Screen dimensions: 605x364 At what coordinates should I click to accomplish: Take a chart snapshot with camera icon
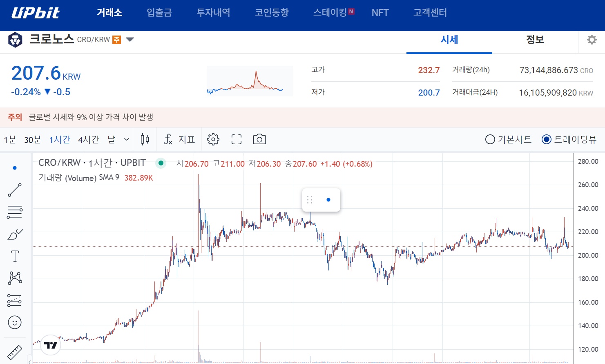pyautogui.click(x=259, y=140)
